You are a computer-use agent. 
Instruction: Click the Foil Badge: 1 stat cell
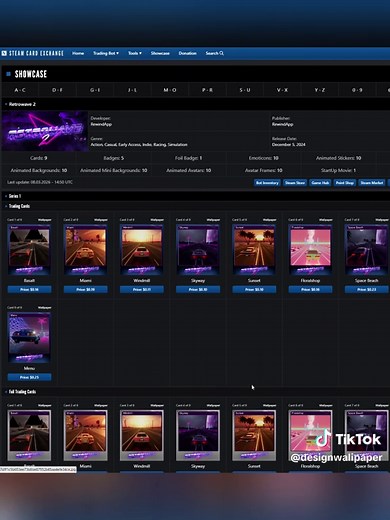[x=189, y=158]
